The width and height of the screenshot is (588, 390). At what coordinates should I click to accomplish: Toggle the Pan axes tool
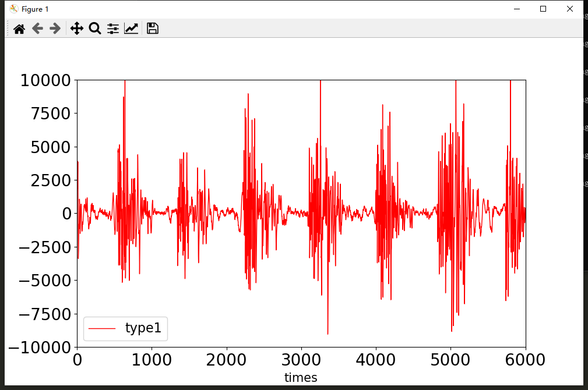coord(77,29)
